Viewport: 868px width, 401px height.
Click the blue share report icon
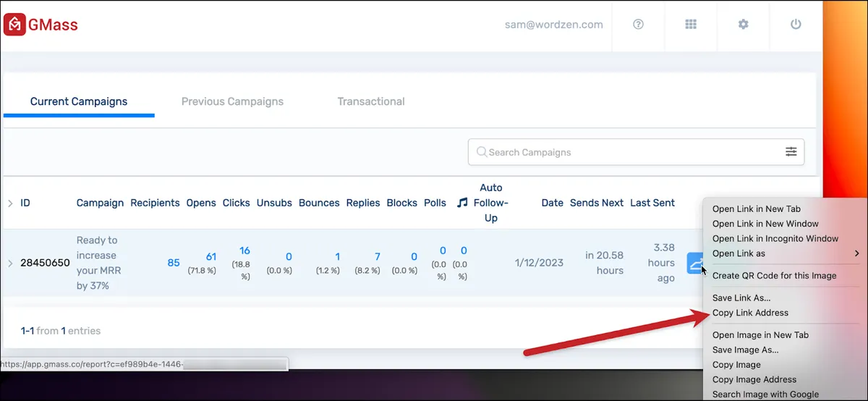[x=695, y=263]
